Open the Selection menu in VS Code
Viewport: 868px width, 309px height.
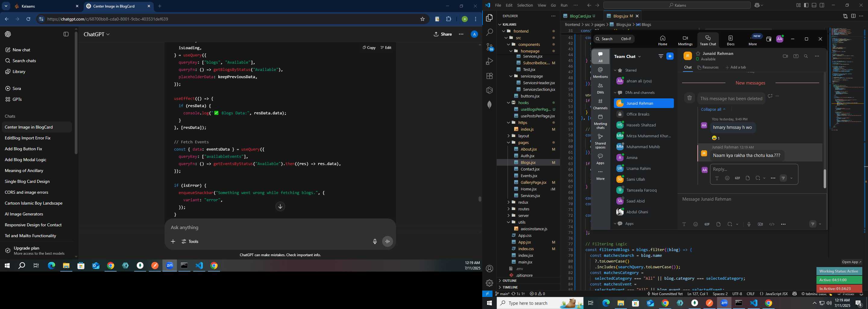point(525,5)
